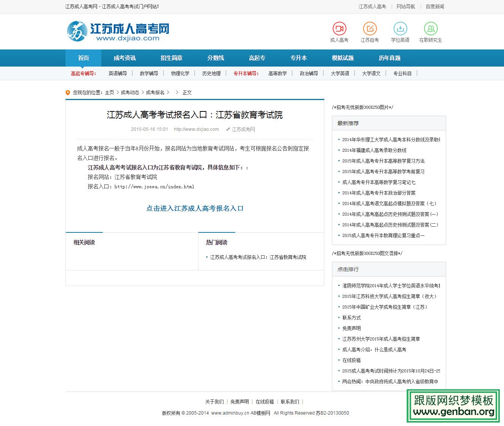Open the 历年真题 menu item
The width and height of the screenshot is (504, 426).
[x=389, y=58]
